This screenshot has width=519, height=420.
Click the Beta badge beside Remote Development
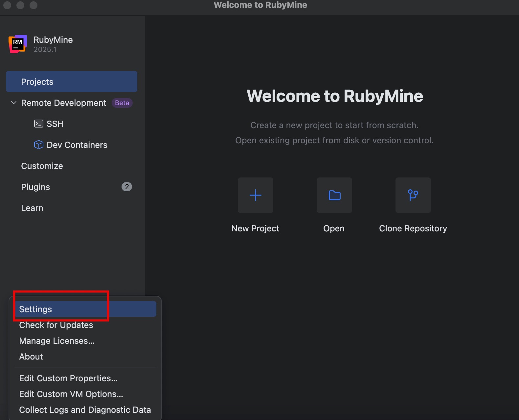[122, 103]
